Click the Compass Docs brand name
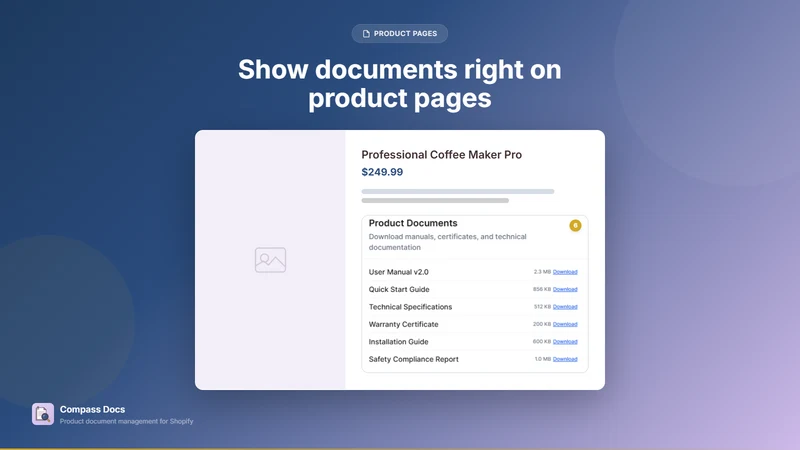Image resolution: width=800 pixels, height=450 pixels. coord(92,409)
